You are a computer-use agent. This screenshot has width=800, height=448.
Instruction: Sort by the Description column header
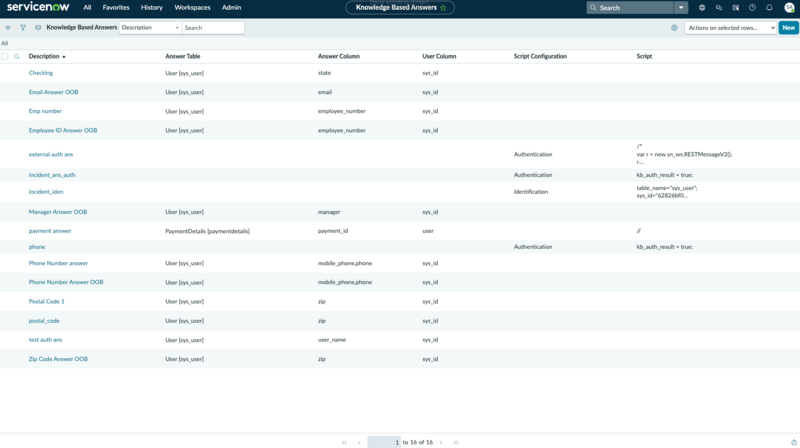(44, 56)
